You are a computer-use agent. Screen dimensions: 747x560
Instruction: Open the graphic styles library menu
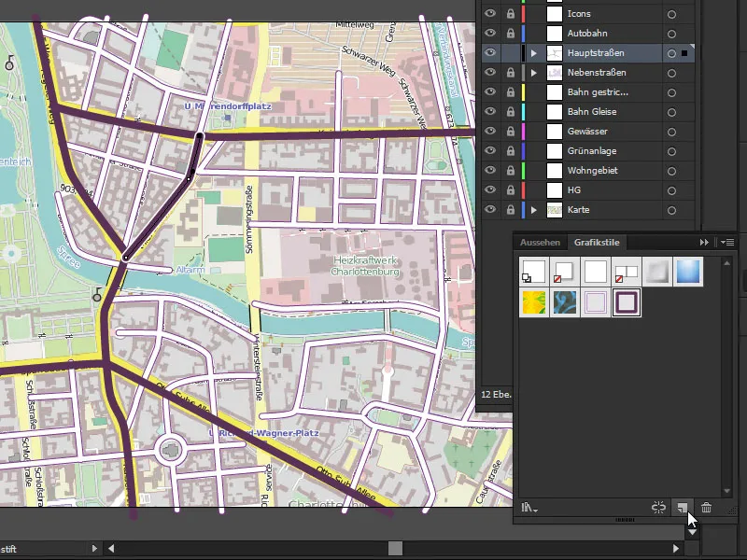(x=529, y=508)
